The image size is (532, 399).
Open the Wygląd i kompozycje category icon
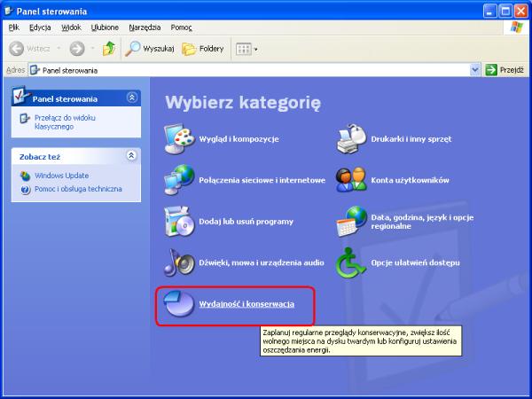click(x=179, y=139)
